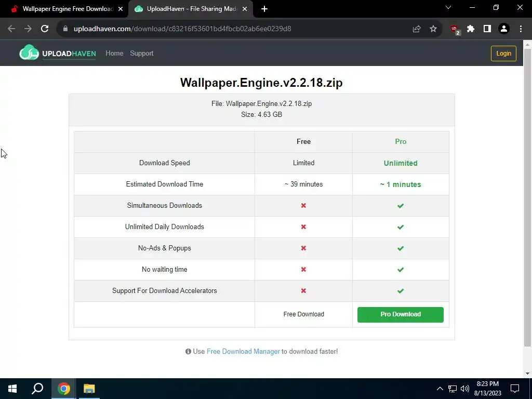Image resolution: width=532 pixels, height=399 pixels.
Task: Click green check for Download Accelerators support
Action: pyautogui.click(x=401, y=291)
